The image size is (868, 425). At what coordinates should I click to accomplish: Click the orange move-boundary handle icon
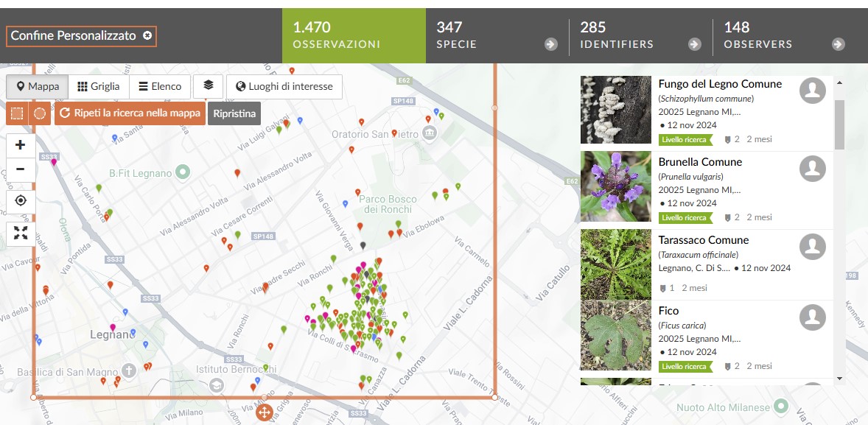[265, 412]
